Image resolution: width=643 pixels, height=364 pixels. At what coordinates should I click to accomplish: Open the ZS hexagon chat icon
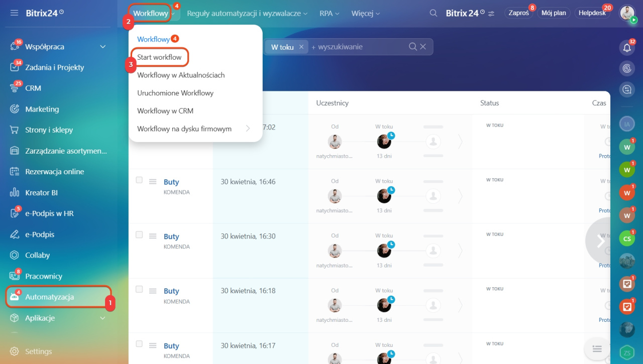(x=627, y=353)
